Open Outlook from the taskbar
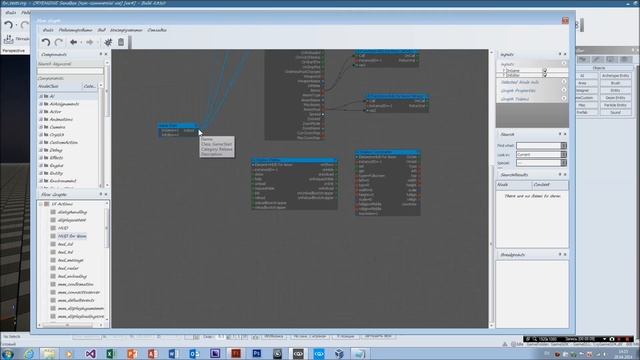 click(x=194, y=353)
